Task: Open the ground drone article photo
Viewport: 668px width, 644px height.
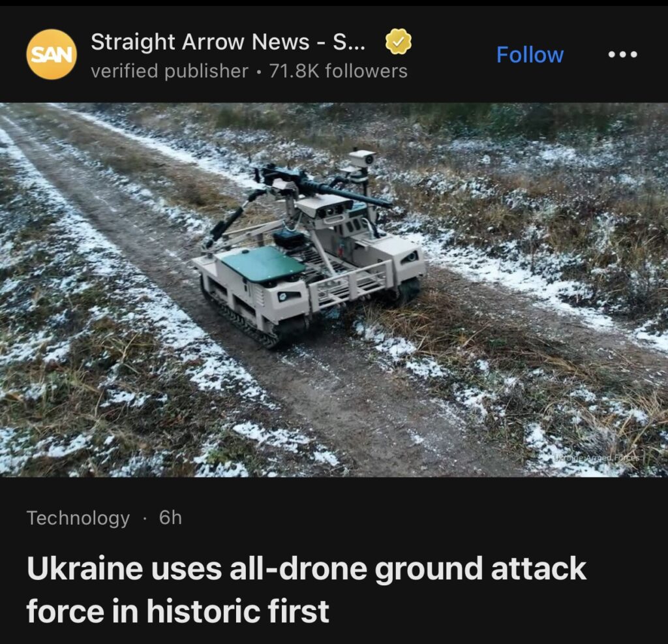Action: click(x=334, y=290)
